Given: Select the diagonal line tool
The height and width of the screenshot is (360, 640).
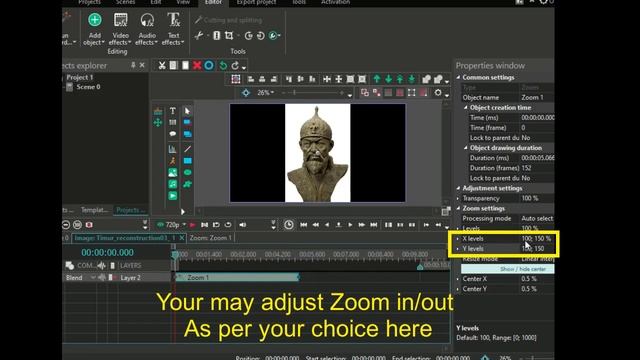Looking at the screenshot, I should [x=187, y=149].
